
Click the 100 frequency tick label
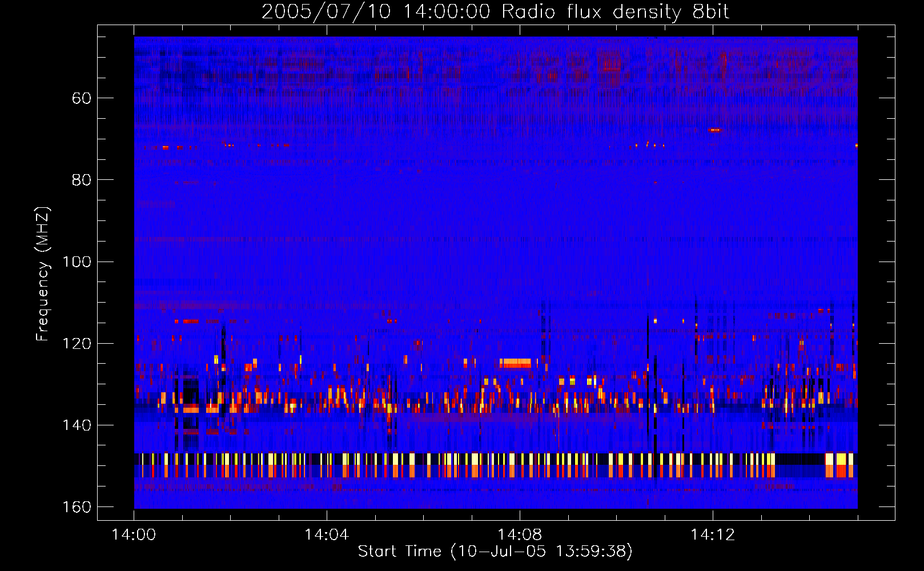point(77,262)
